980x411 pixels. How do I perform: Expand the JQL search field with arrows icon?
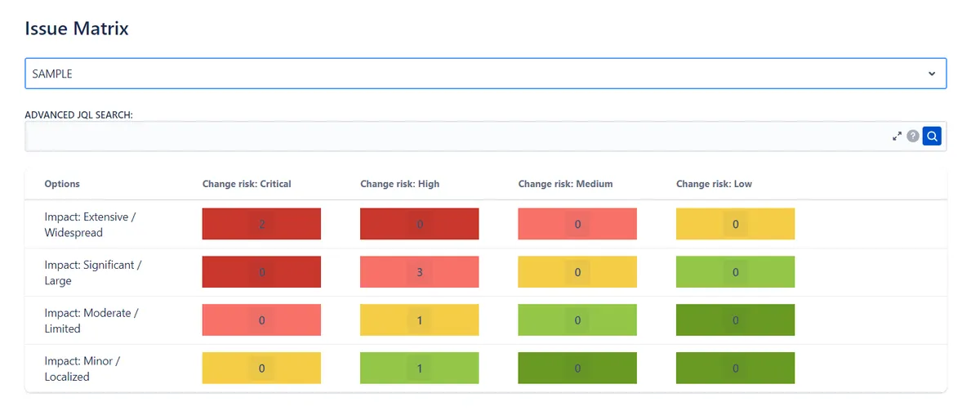pyautogui.click(x=897, y=136)
